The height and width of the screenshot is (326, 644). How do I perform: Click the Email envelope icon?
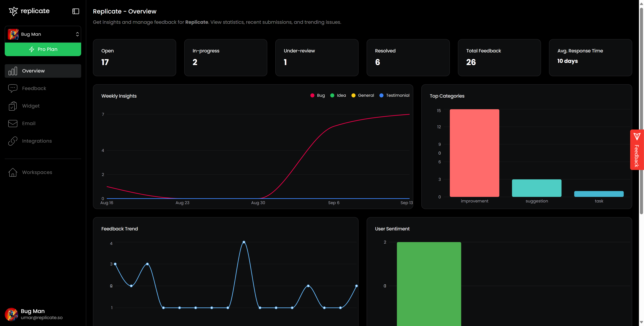(13, 123)
